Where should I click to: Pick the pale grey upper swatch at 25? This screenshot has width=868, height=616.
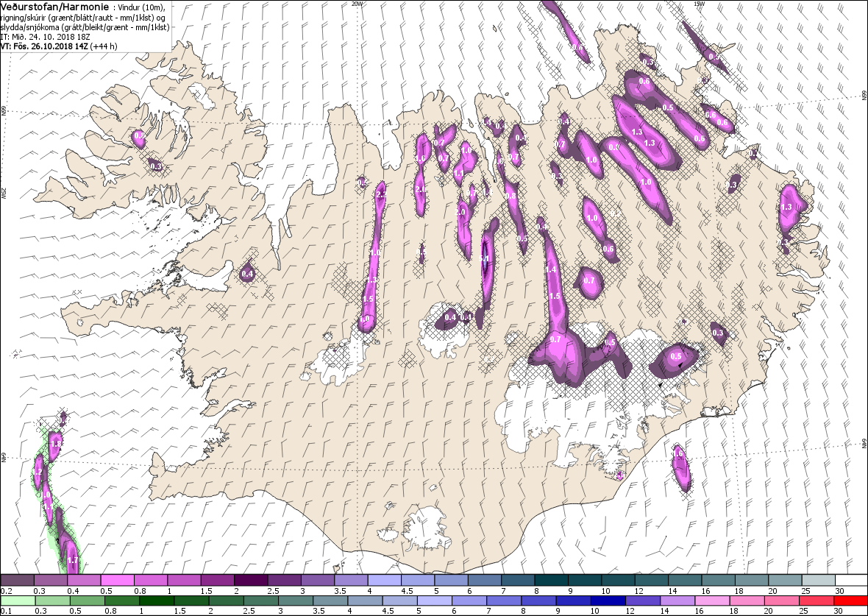[818, 580]
